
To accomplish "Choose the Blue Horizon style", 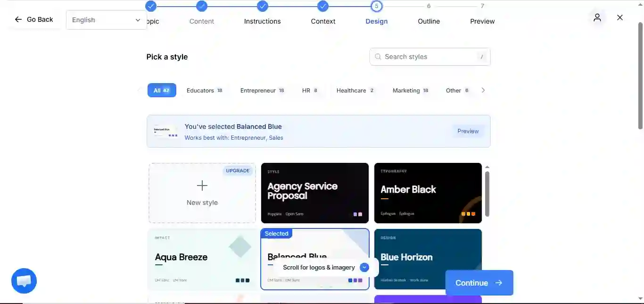I will pos(428,259).
